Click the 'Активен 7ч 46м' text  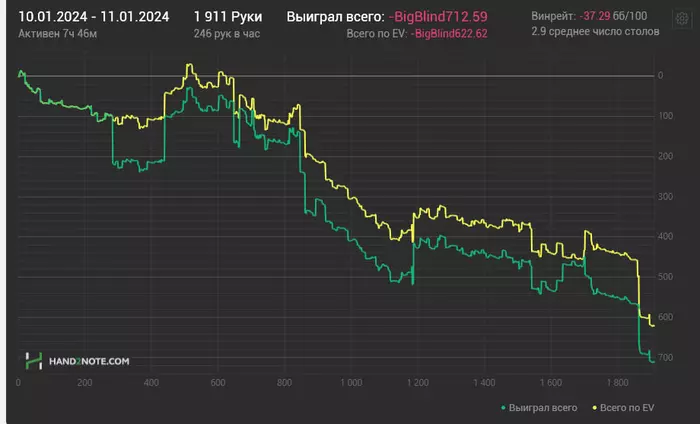coord(58,34)
